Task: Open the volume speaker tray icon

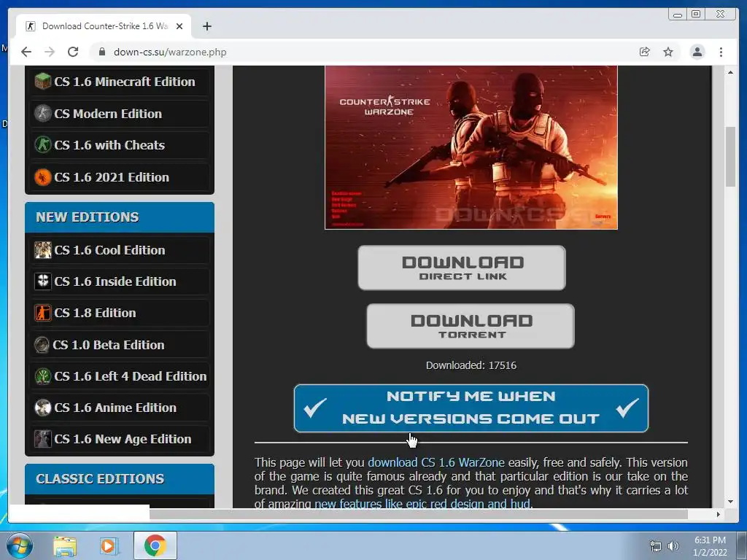Action: [x=673, y=546]
